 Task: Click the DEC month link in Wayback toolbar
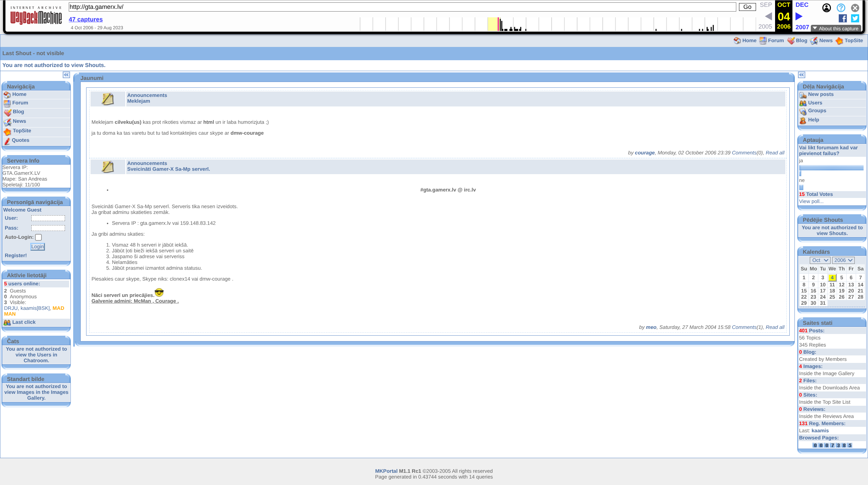pos(802,5)
